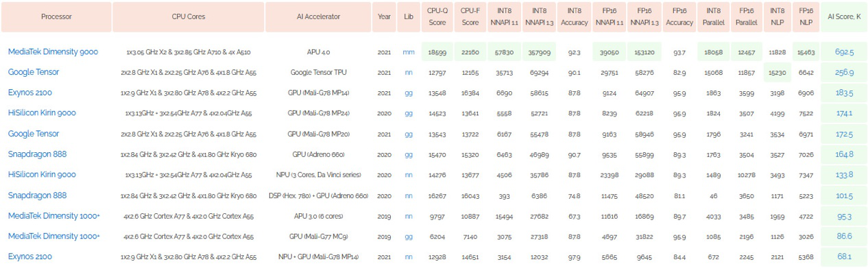Click the INT8 Accuracy column header
This screenshot has width=868, height=275.
[x=574, y=17]
